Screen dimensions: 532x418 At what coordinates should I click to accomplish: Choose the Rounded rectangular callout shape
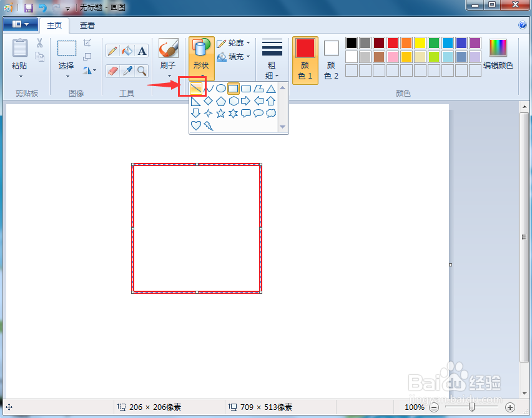click(245, 113)
